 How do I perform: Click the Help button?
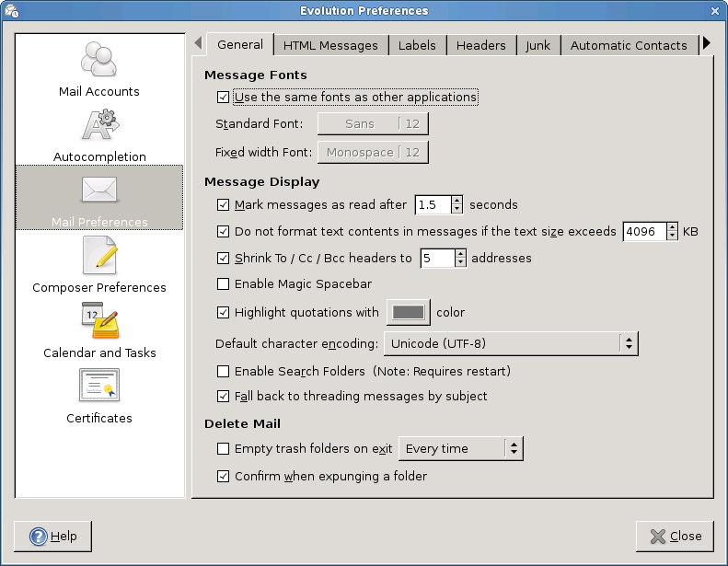pos(53,537)
